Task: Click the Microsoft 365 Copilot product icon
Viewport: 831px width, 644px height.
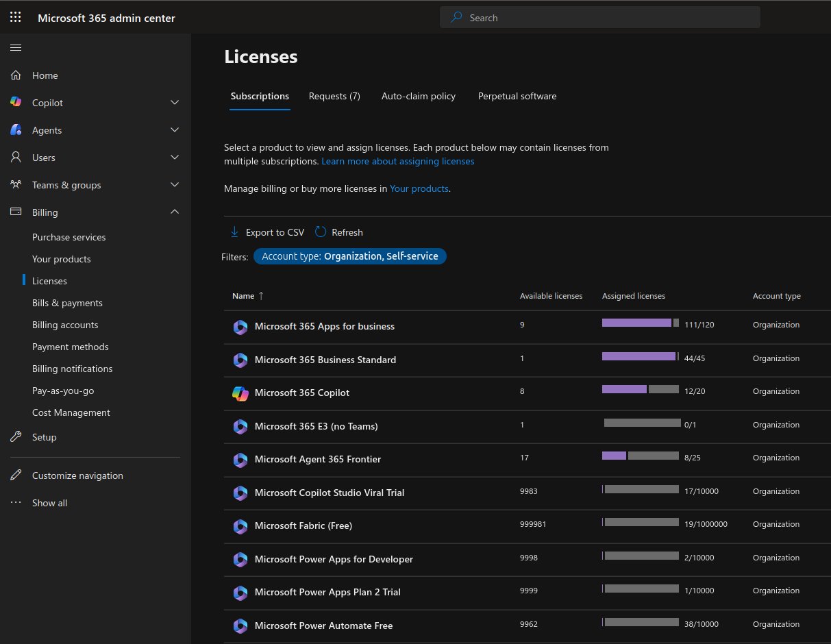Action: [x=240, y=393]
